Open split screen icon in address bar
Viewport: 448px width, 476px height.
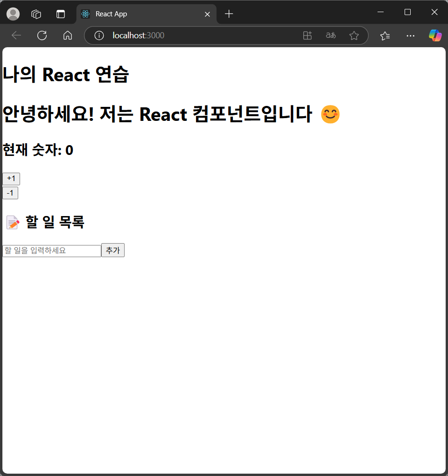click(308, 35)
